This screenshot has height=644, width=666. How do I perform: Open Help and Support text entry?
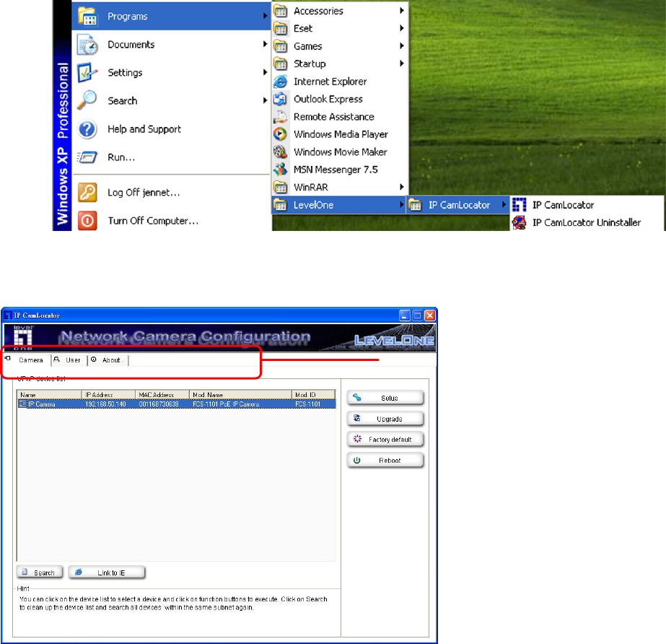tap(144, 129)
